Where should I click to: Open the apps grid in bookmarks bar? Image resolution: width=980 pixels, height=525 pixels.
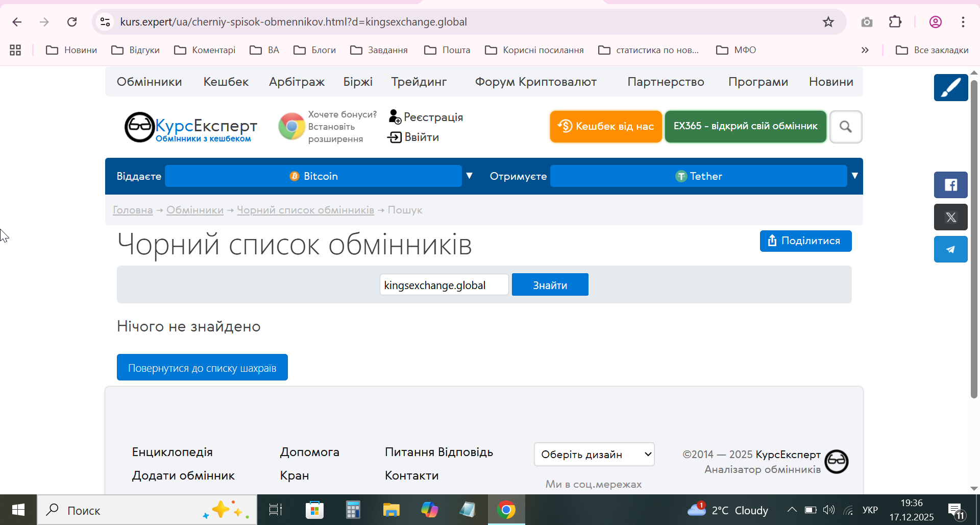coord(15,50)
